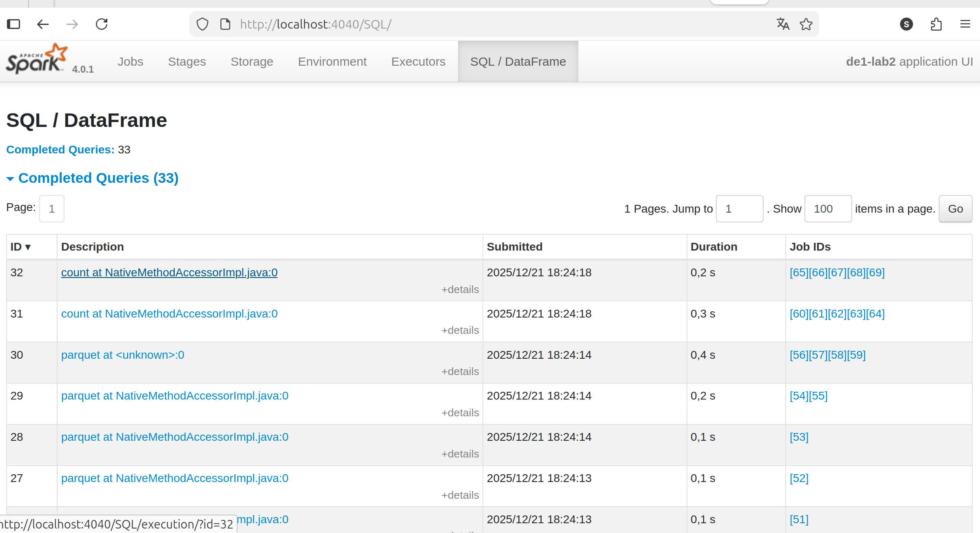Open job link [53]
The image size is (980, 533).
(799, 437)
